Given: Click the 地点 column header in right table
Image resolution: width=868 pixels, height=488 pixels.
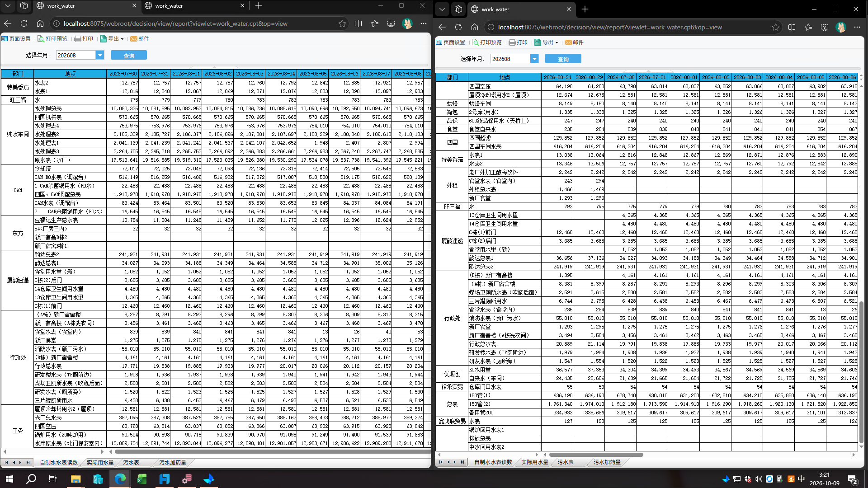Looking at the screenshot, I should point(505,78).
